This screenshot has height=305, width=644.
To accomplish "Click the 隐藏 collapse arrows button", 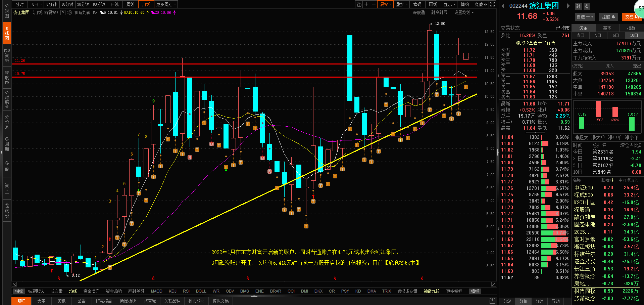I will 481,4.
